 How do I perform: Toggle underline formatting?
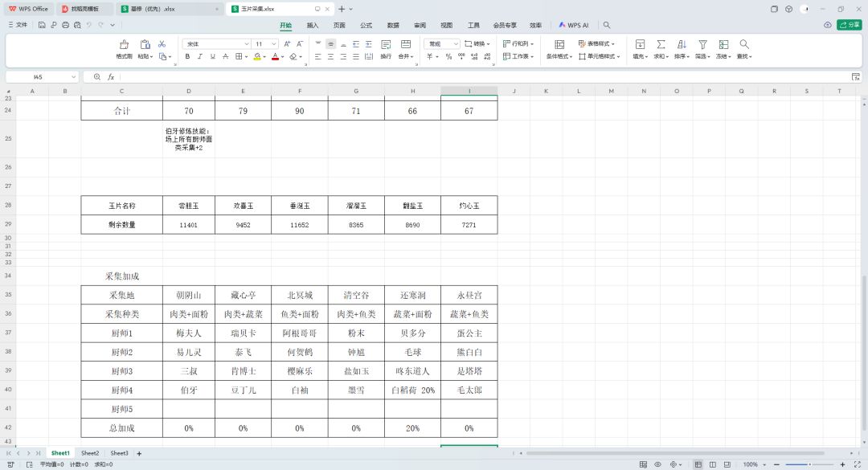(x=212, y=56)
